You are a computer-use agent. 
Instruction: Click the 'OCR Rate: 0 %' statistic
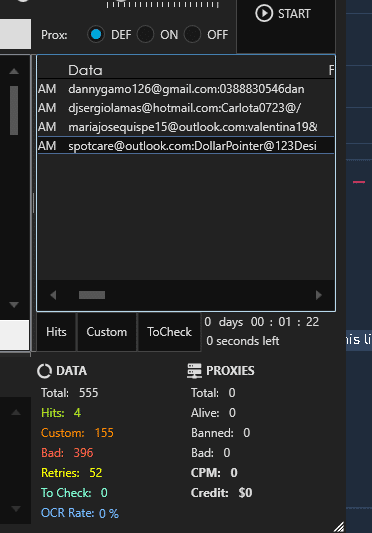coord(80,513)
